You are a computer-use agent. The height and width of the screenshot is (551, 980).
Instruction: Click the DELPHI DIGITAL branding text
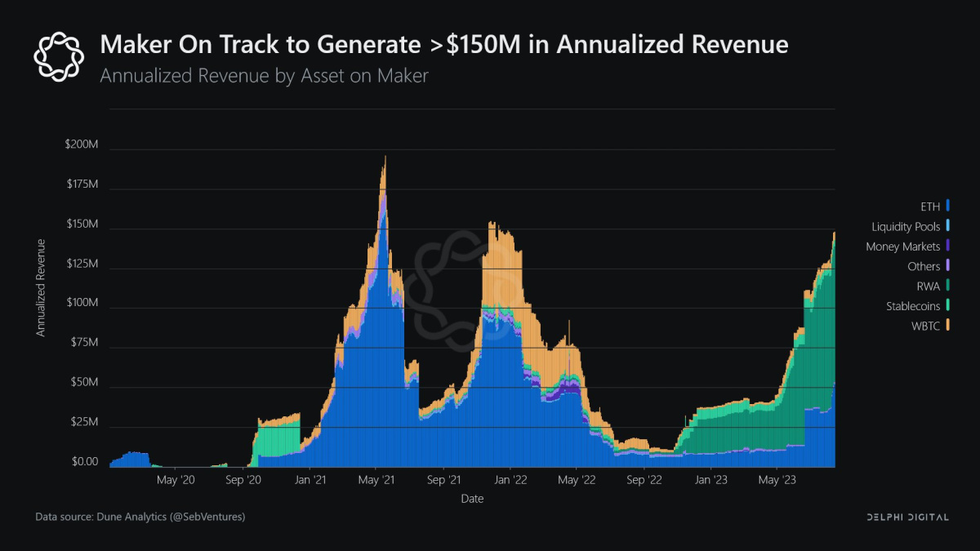(907, 518)
